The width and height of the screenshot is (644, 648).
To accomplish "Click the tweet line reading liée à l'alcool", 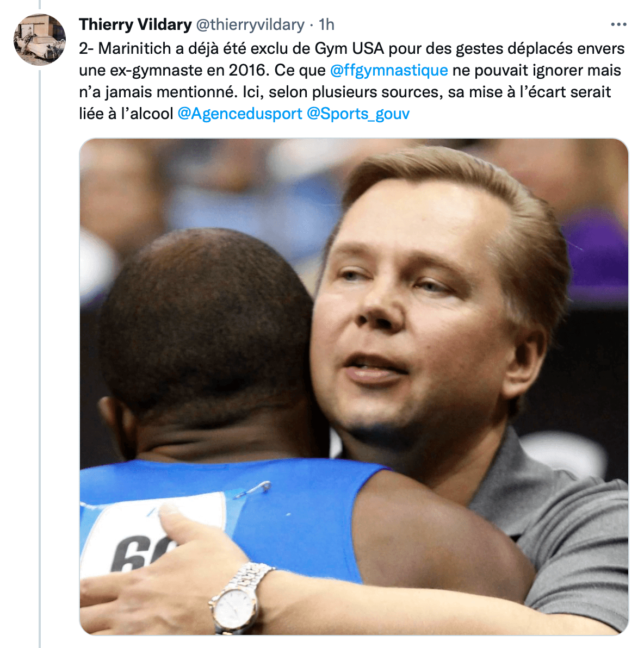I will (x=126, y=114).
